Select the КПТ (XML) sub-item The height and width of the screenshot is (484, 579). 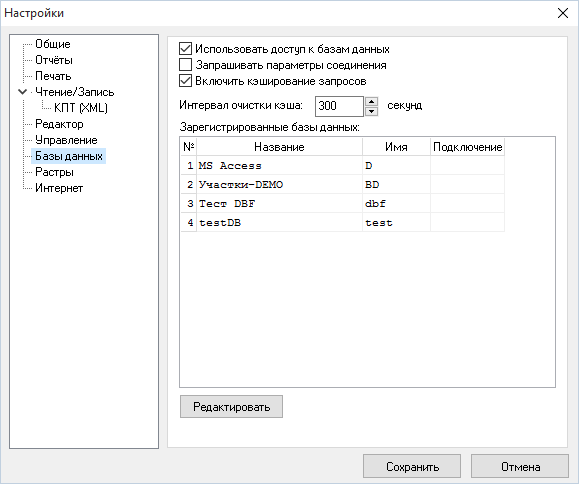pos(81,107)
